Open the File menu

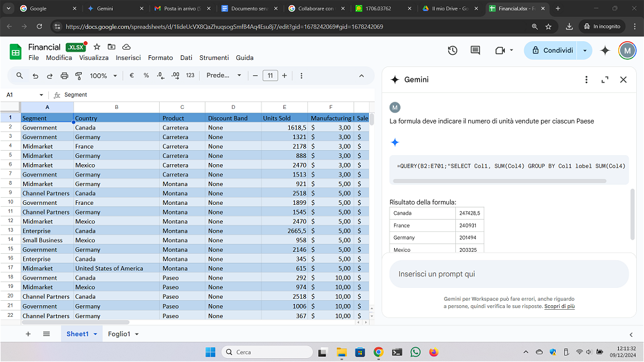33,58
